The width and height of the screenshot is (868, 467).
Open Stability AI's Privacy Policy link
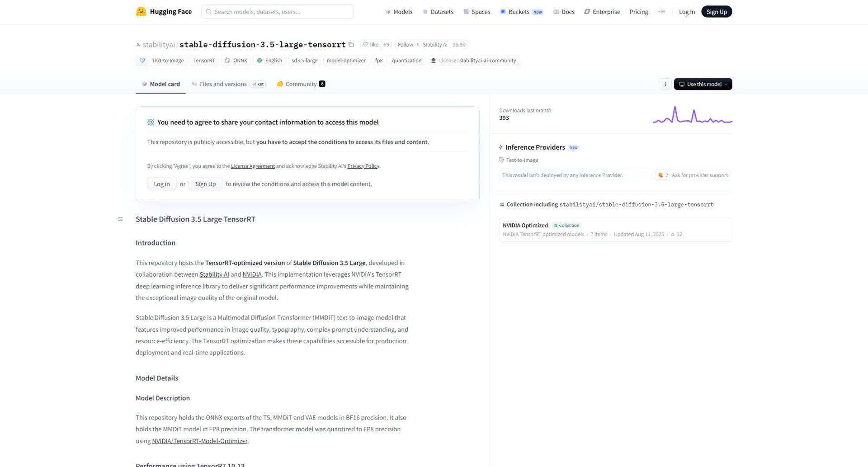363,166
